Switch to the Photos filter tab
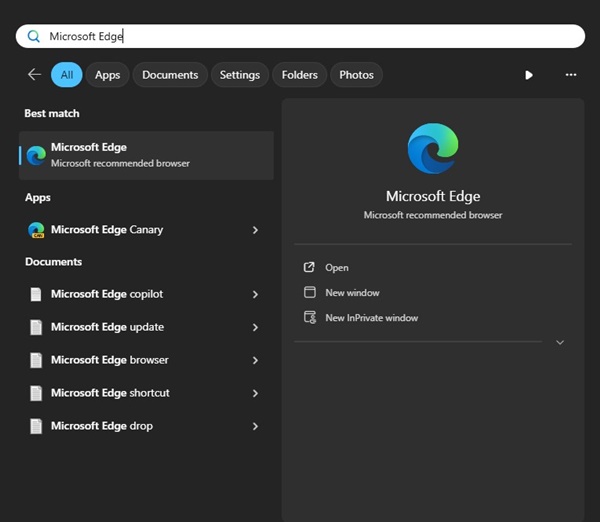The height and width of the screenshot is (522, 600). pyautogui.click(x=356, y=75)
